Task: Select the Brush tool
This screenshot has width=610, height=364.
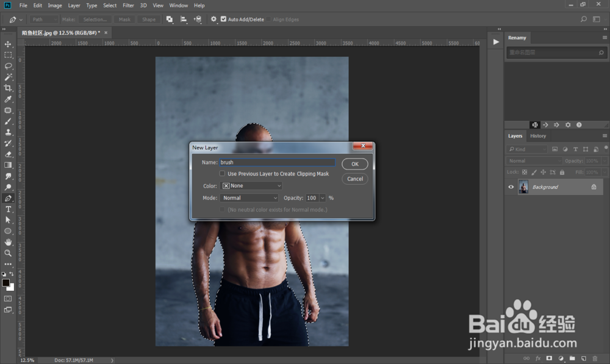Action: [8, 121]
